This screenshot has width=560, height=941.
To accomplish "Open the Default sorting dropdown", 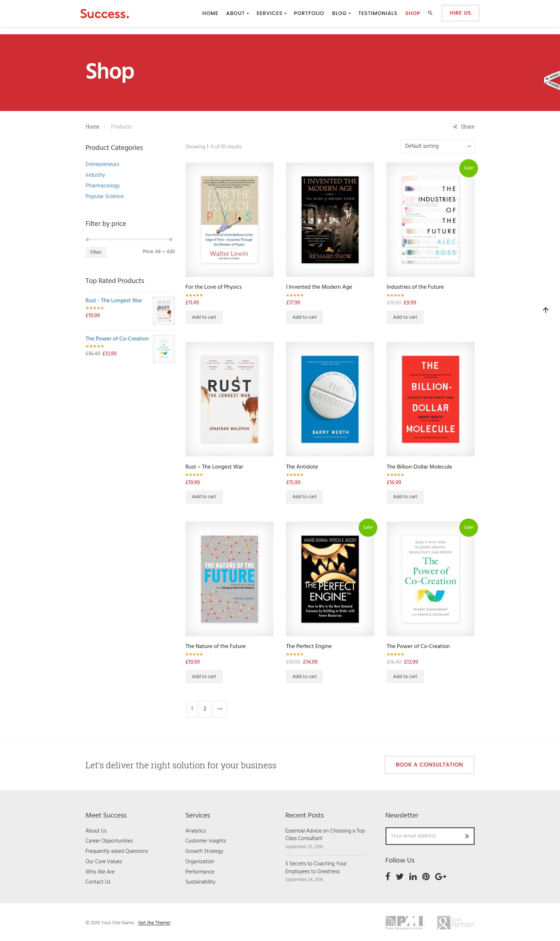I will (437, 146).
